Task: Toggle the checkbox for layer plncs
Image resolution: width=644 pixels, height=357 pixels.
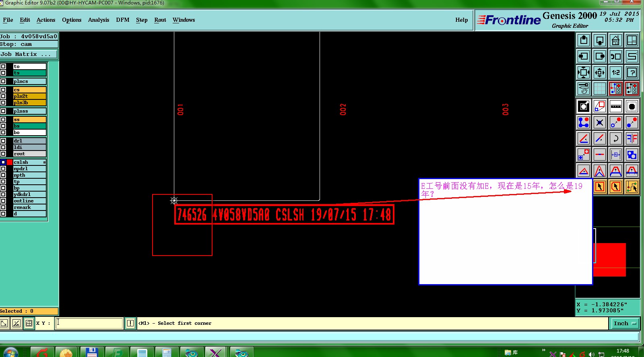Action: [3, 81]
